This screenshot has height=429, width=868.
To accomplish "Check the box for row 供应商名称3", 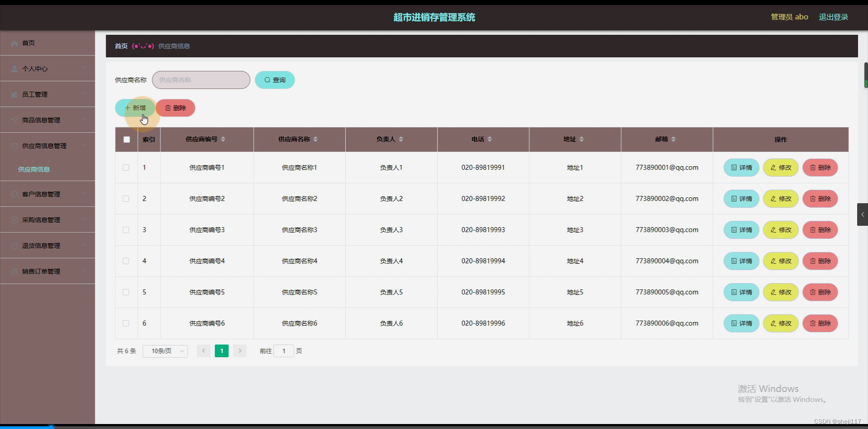I will 126,230.
